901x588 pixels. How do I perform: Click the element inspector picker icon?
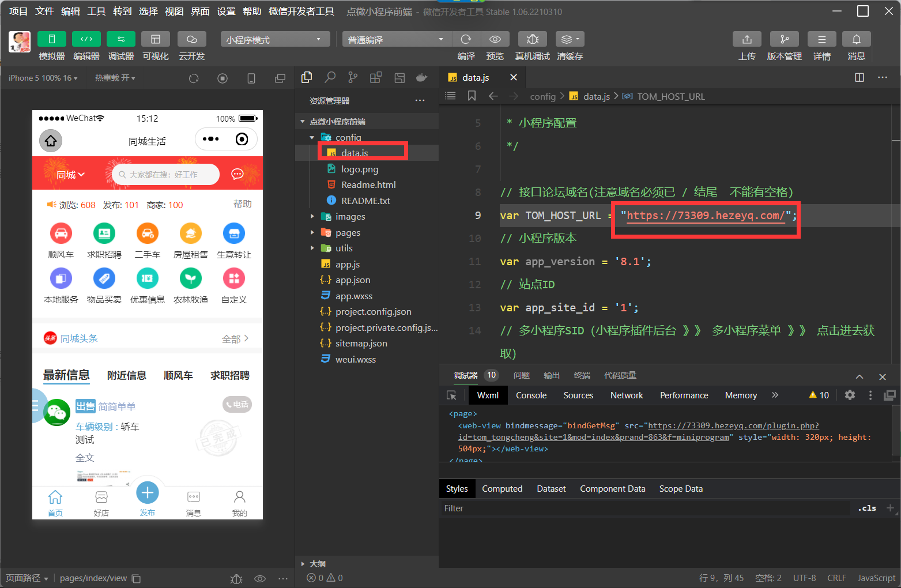point(451,395)
